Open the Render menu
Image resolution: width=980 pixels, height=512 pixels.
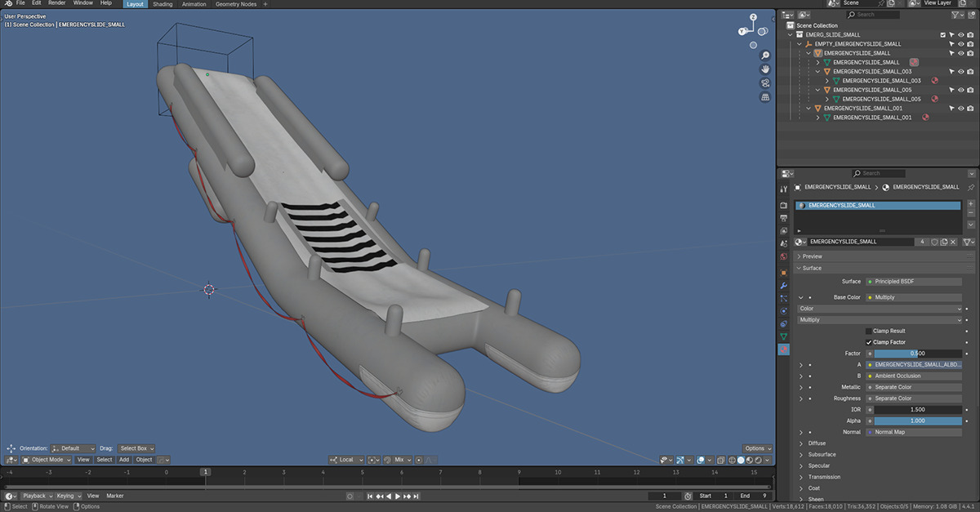point(56,3)
